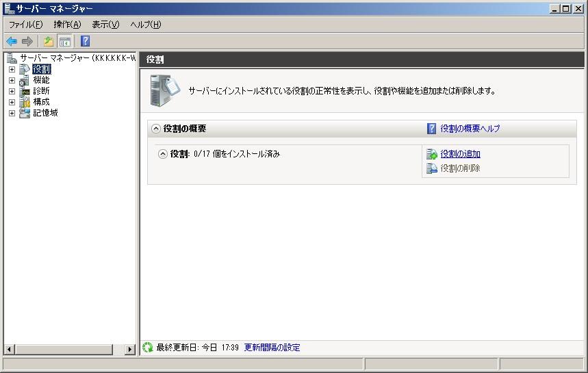Open the 表示(V) menu
Screen dimensions: 588x373
105,25
